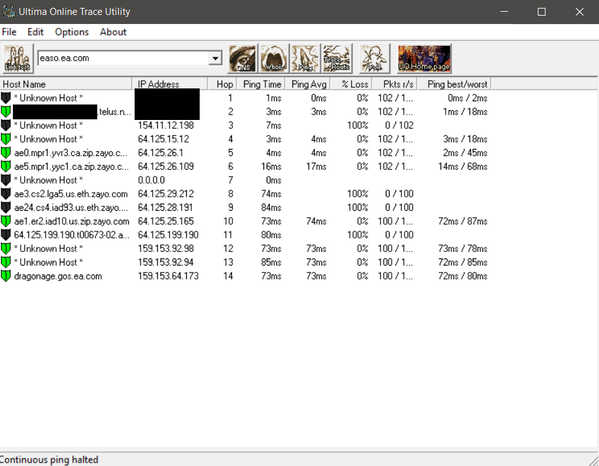Select the ae3.cs2.lga5.us.eth.zayo.com host name
This screenshot has width=599, height=466.
pyautogui.click(x=71, y=194)
